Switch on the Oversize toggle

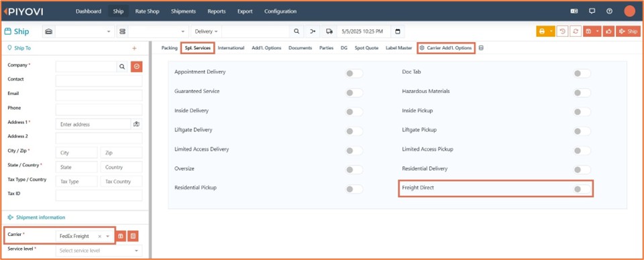point(354,170)
